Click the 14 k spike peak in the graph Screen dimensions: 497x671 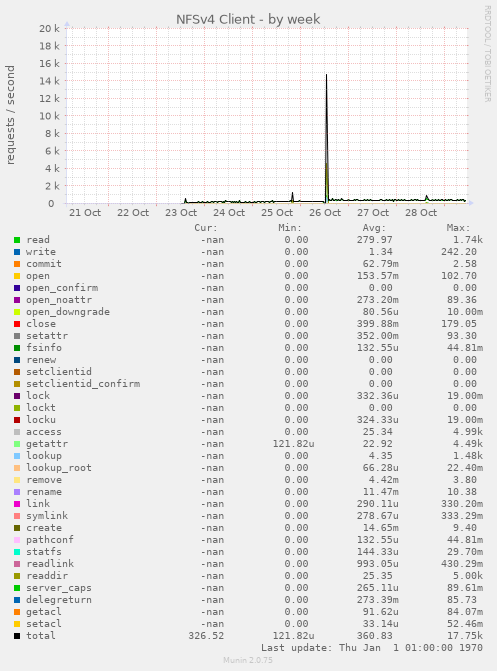pos(327,75)
